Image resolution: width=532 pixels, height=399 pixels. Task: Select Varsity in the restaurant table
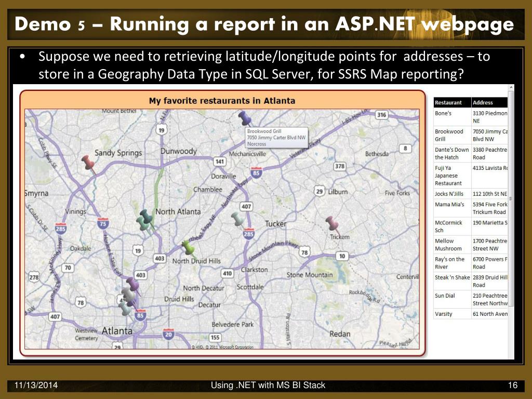point(471,314)
